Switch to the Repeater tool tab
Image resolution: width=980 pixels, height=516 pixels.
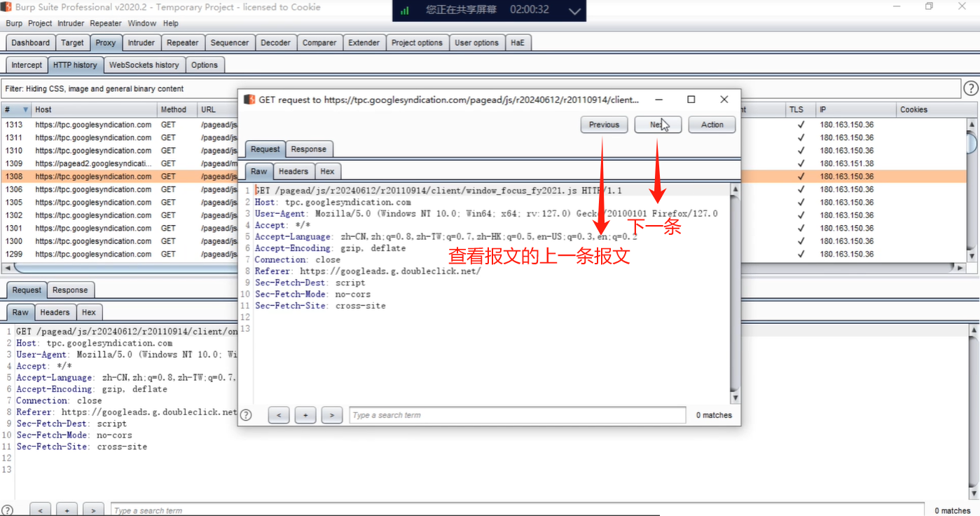pos(183,43)
